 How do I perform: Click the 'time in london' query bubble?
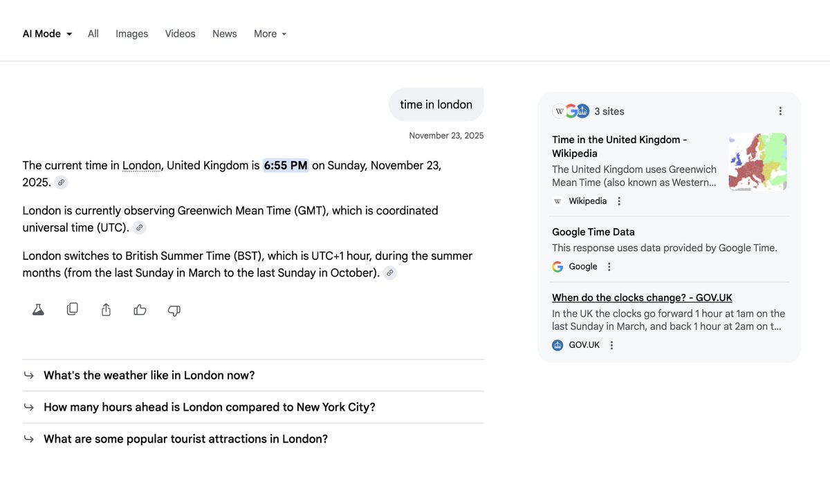(x=436, y=104)
